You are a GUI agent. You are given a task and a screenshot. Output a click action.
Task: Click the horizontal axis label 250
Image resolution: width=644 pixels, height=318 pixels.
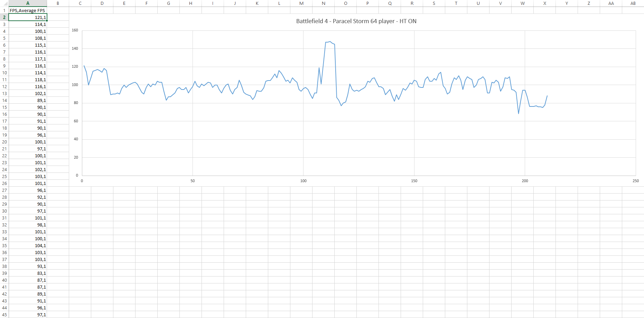tap(635, 181)
